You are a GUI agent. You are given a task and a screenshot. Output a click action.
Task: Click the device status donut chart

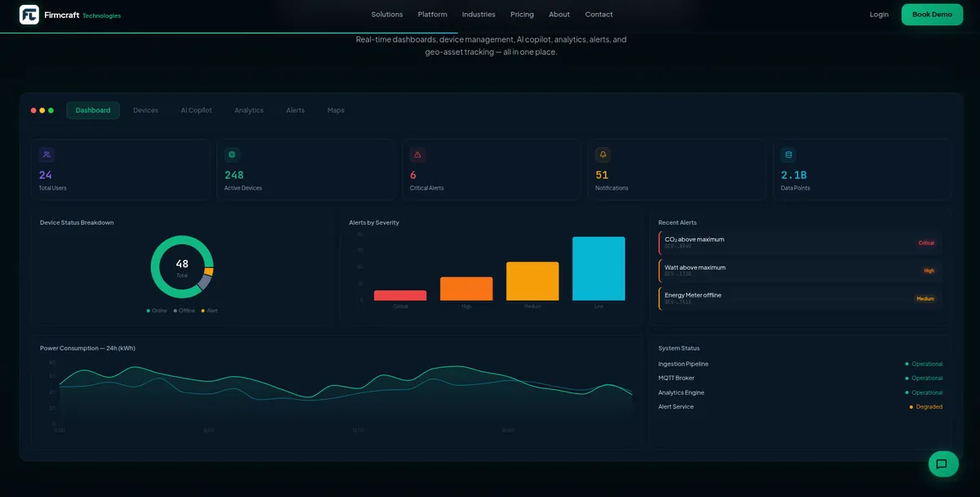[x=182, y=267]
